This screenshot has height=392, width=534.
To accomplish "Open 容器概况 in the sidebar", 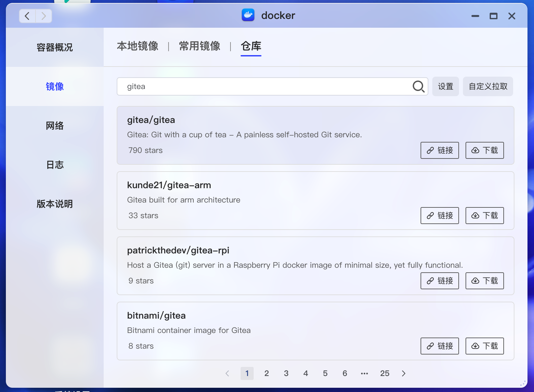I will coord(55,47).
